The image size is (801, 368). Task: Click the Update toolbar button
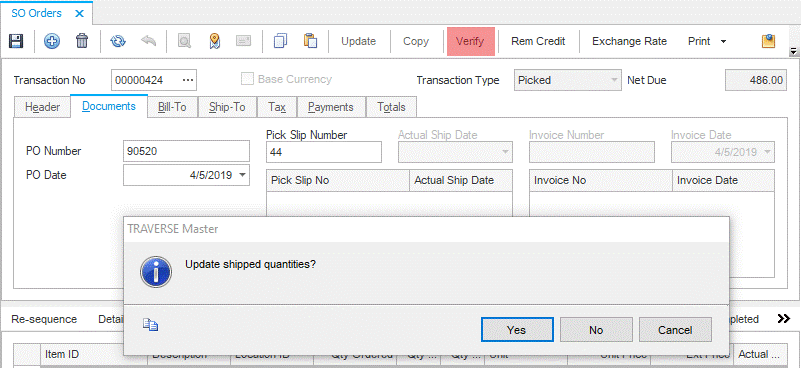pyautogui.click(x=359, y=41)
